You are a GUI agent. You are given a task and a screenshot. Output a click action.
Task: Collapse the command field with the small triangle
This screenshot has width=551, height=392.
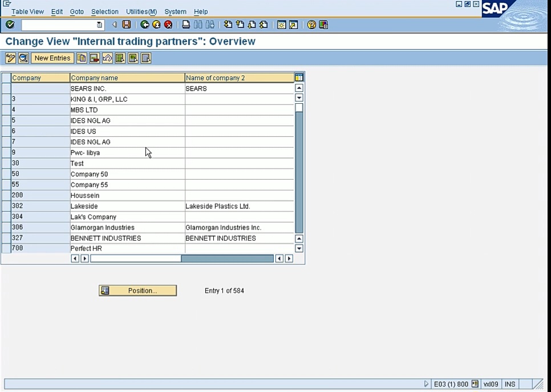pos(114,25)
